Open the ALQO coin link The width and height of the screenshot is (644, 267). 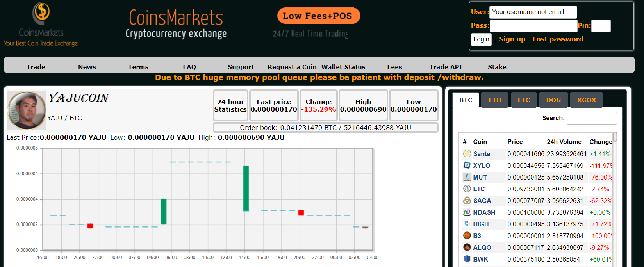(x=482, y=247)
